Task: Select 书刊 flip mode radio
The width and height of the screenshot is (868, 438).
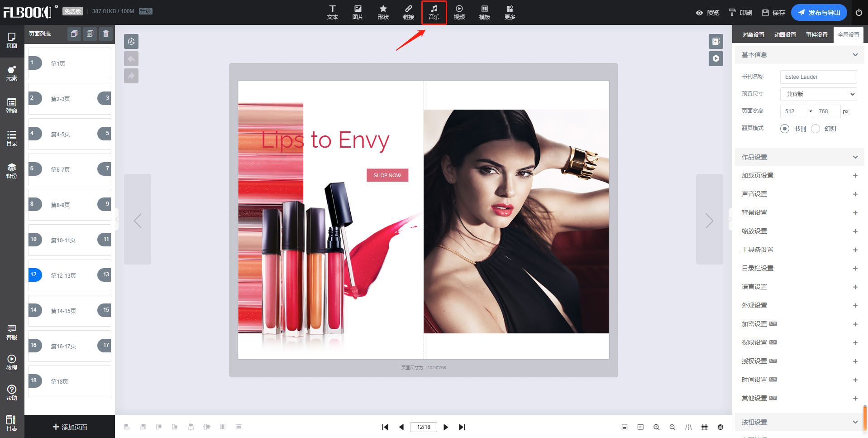Action: (785, 129)
